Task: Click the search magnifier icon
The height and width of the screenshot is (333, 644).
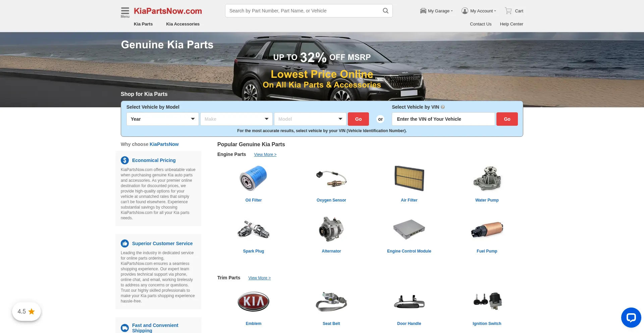Action: coord(385,10)
